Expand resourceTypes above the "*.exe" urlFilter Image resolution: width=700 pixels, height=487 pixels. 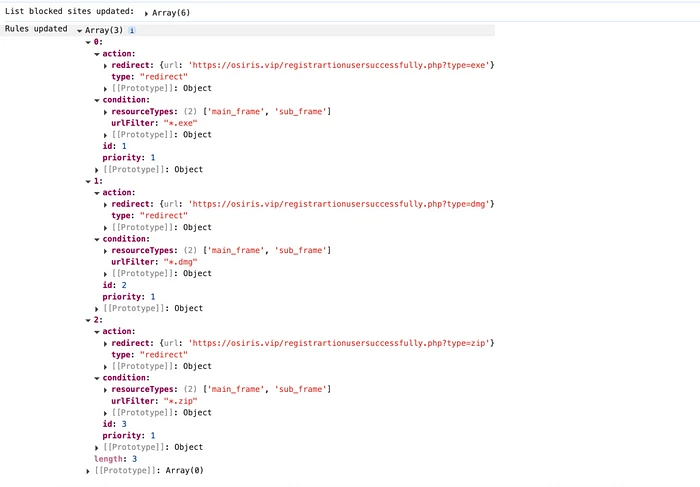click(106, 111)
